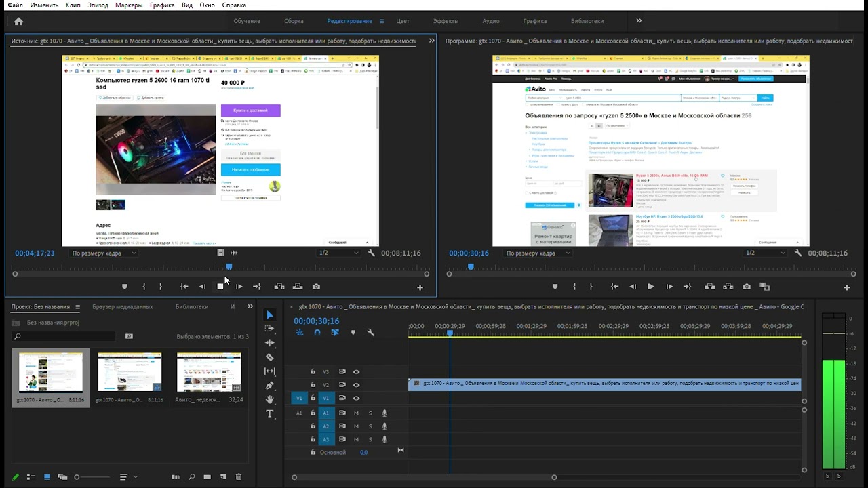868x488 pixels.
Task: Select the Track Select Forward tool
Action: point(269,329)
